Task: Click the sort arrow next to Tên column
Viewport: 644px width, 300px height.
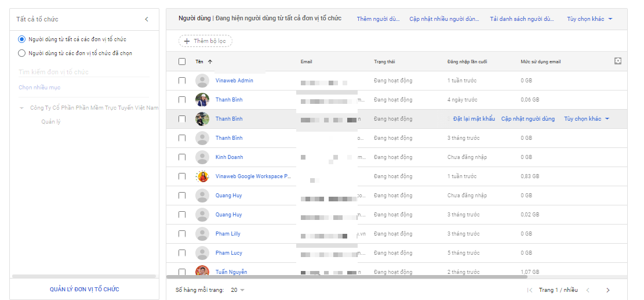Action: tap(210, 62)
